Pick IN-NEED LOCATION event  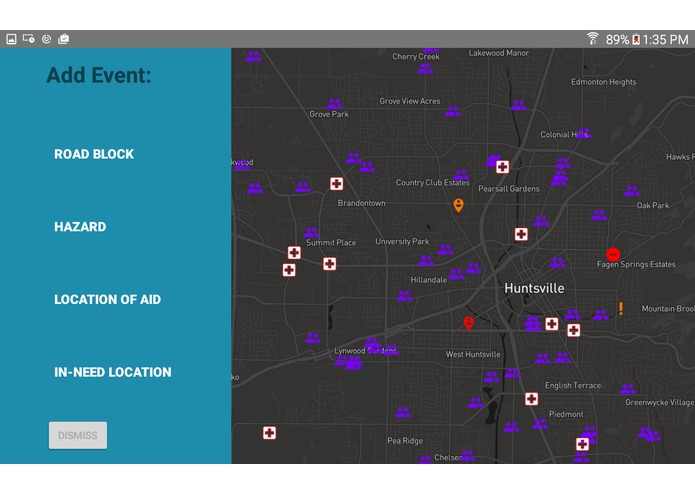113,372
